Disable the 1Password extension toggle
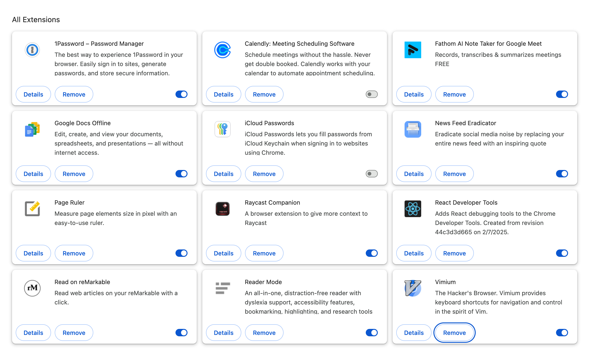 tap(181, 94)
